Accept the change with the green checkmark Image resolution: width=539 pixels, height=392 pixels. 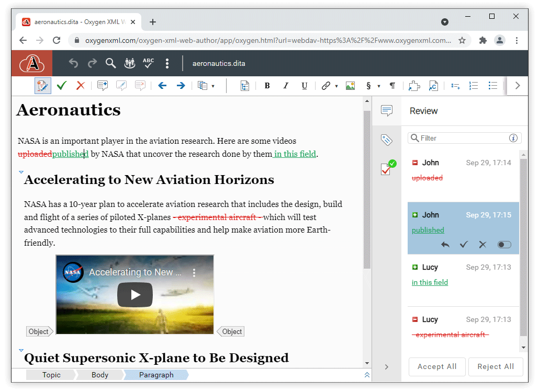62,86
